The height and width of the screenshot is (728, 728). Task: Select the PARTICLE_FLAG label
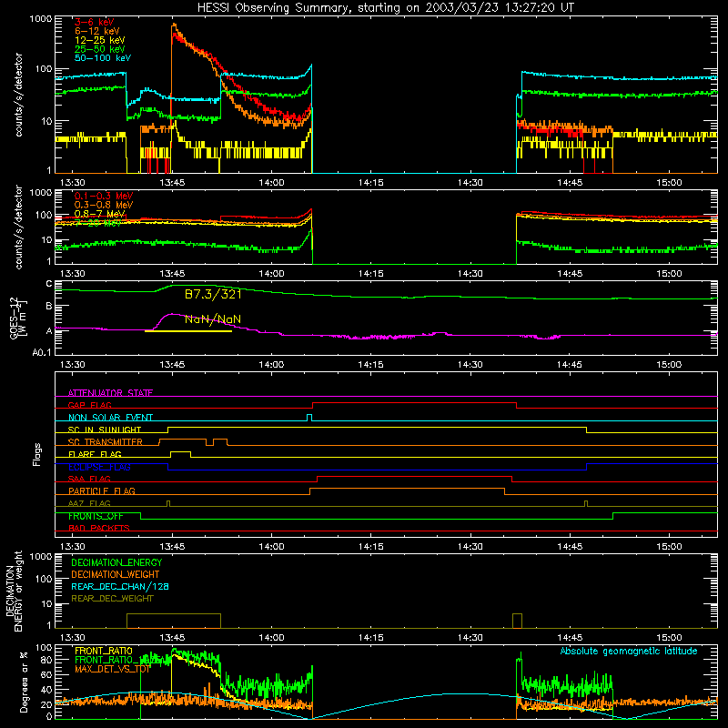102,490
